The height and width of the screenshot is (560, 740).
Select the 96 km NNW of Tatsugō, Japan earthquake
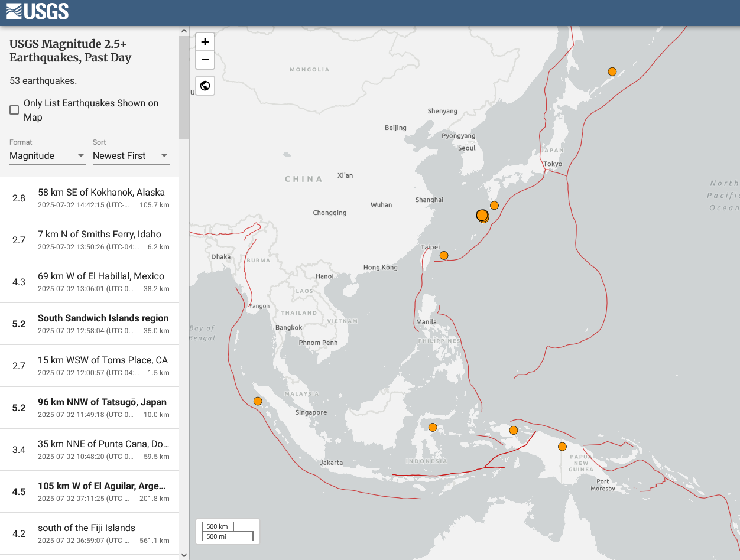[89, 408]
